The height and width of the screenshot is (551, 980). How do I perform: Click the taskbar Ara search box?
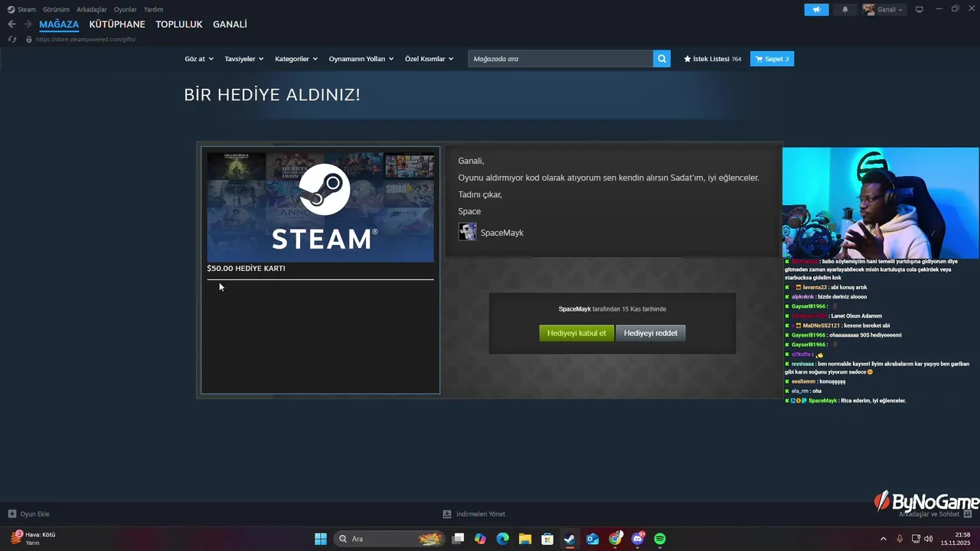point(389,539)
